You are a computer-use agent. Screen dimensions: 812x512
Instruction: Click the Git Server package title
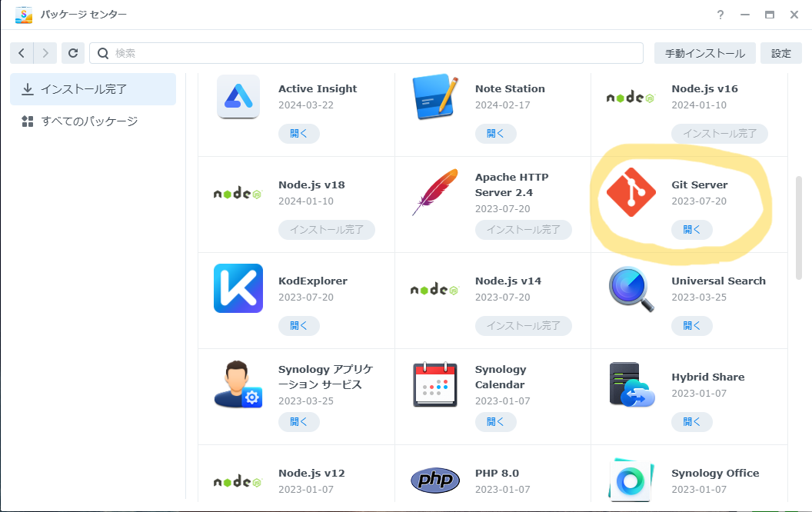(x=700, y=185)
